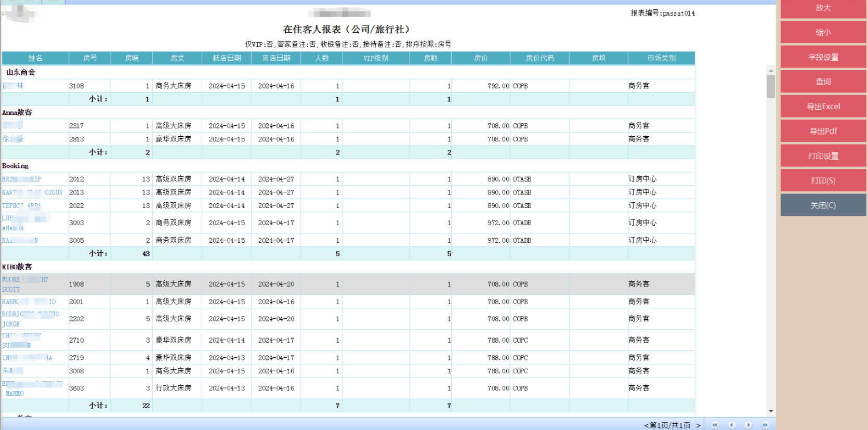Image resolution: width=868 pixels, height=430 pixels.
Task: Click the previous page arrow icon
Action: tap(731, 425)
